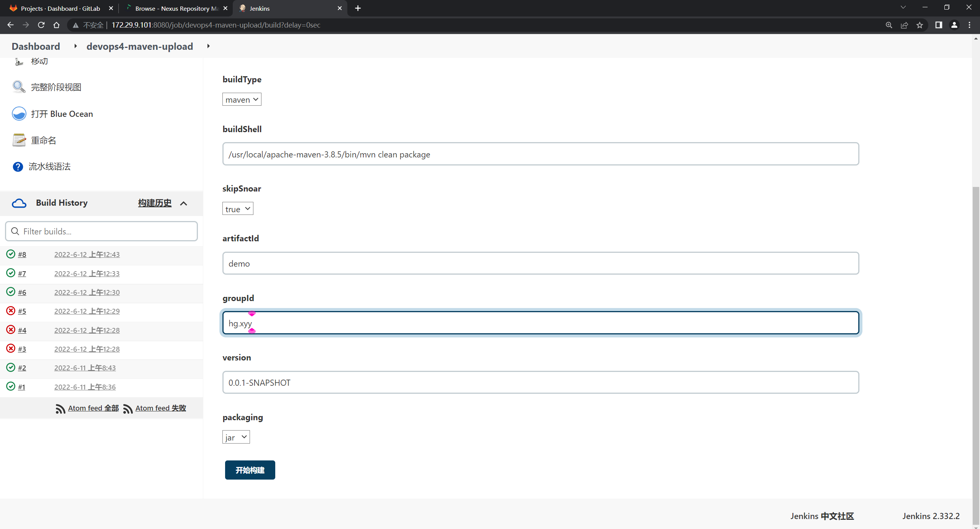This screenshot has width=980, height=529.
Task: Click into the version field
Action: point(541,382)
